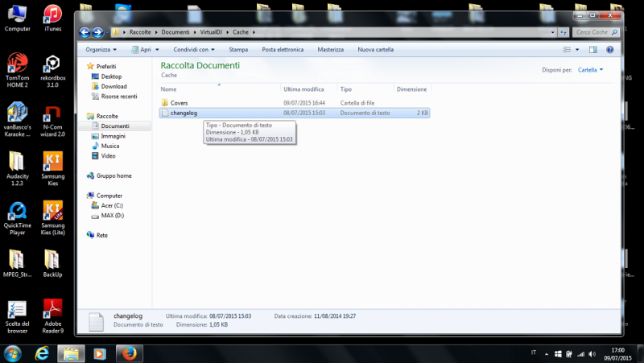Sort by the Tipo column header
This screenshot has width=644, height=363.
point(365,89)
